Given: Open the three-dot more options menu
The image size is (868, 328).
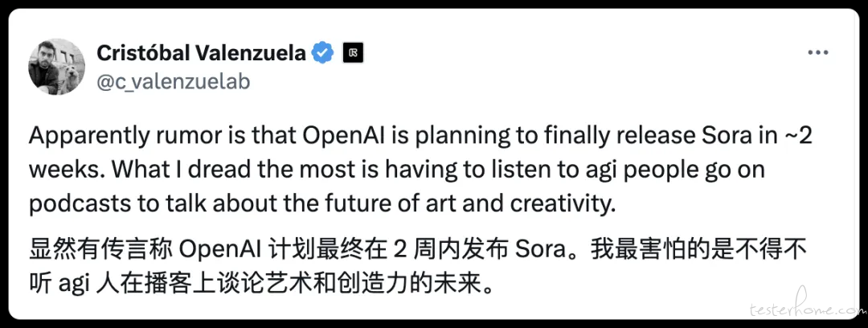Looking at the screenshot, I should pyautogui.click(x=817, y=53).
